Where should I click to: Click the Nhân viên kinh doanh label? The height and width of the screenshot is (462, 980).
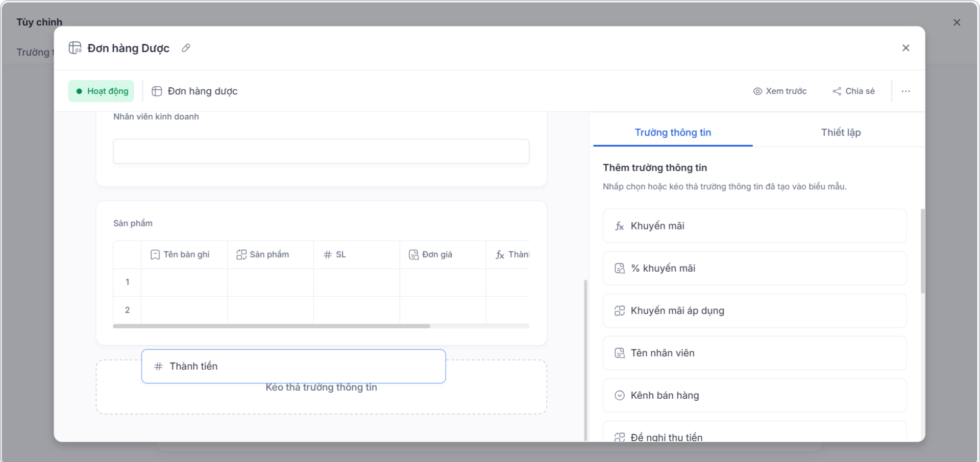156,117
